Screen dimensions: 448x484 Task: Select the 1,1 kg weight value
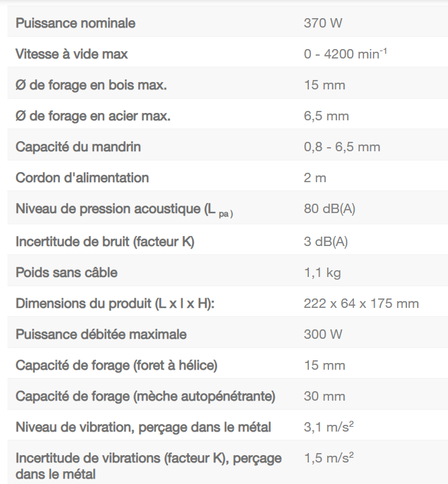click(x=322, y=272)
